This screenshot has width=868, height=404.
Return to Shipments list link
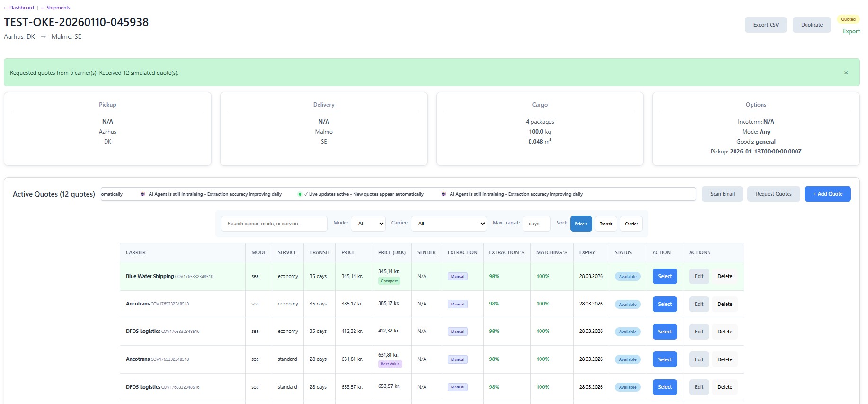click(x=56, y=8)
